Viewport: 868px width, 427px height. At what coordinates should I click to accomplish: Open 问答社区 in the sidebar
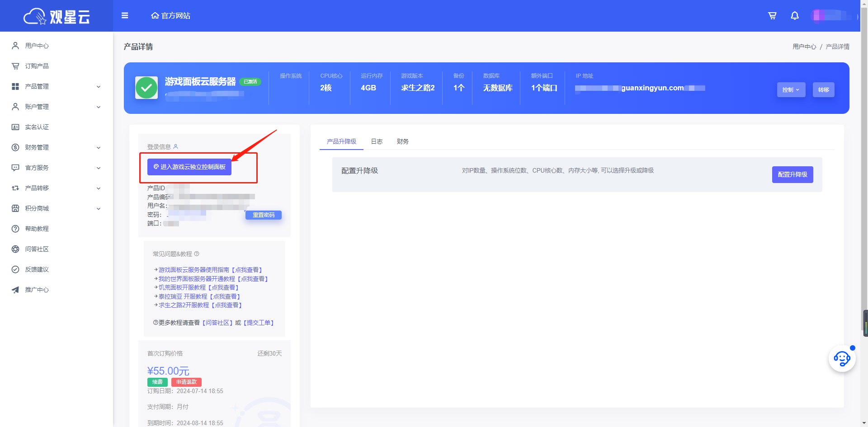click(x=37, y=249)
